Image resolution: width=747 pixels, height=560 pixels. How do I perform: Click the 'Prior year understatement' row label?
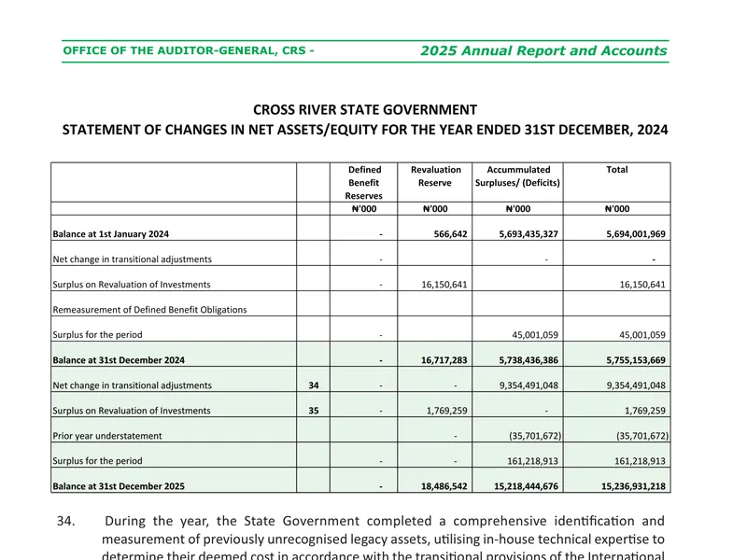click(x=107, y=436)
